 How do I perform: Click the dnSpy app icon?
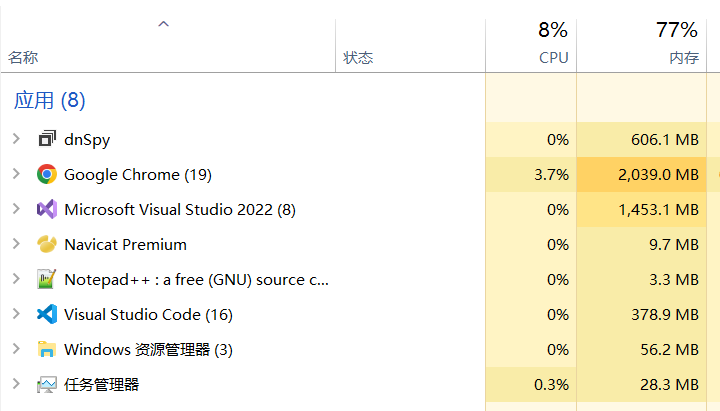[47, 139]
